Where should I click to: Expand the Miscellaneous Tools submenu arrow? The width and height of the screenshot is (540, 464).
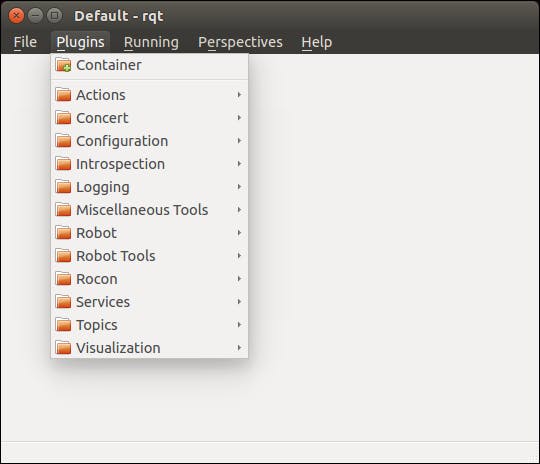(x=239, y=210)
